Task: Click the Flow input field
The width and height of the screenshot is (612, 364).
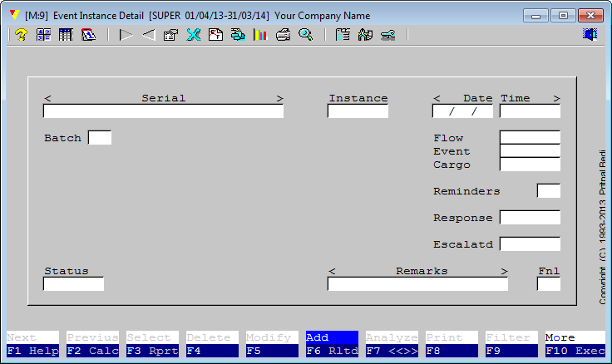Action: 530,137
